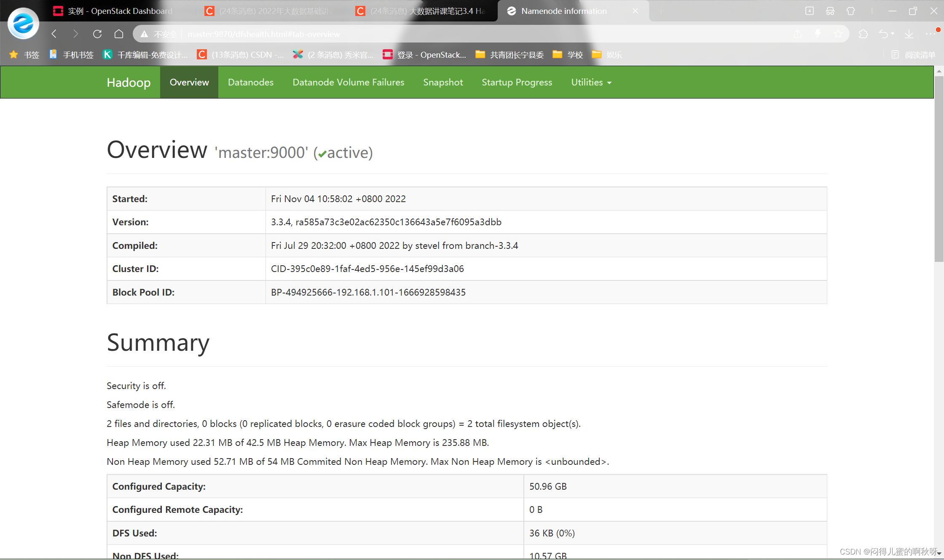The height and width of the screenshot is (560, 944).
Task: Click the page vertical scrollbar thumb
Action: pyautogui.click(x=939, y=168)
